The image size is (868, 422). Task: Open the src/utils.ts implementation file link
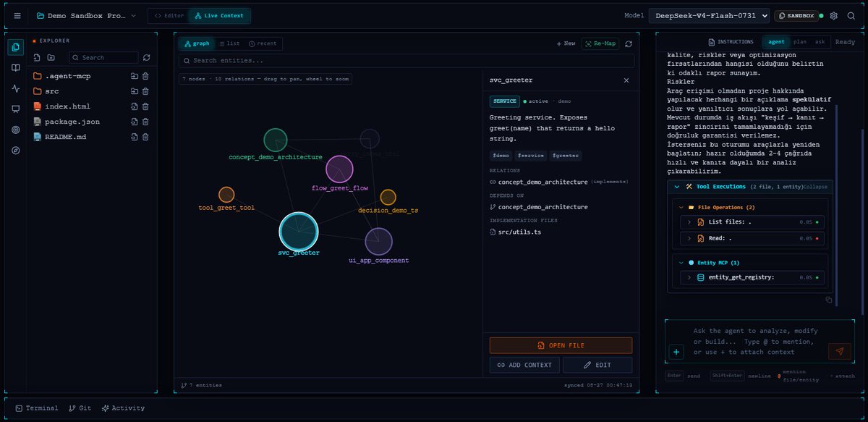pos(515,232)
